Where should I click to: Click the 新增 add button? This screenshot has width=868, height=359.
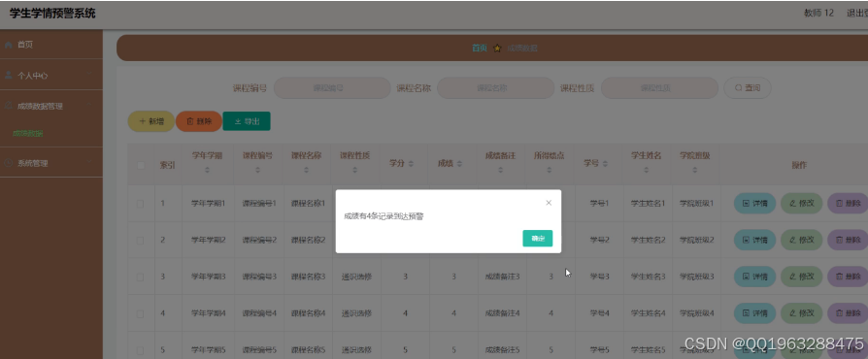tap(151, 121)
